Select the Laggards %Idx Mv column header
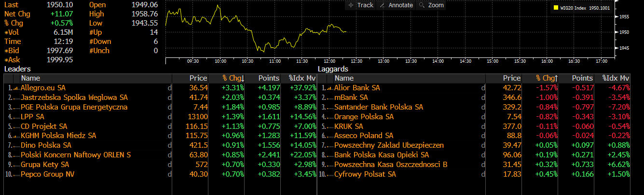This screenshot has width=644, height=195. point(616,78)
